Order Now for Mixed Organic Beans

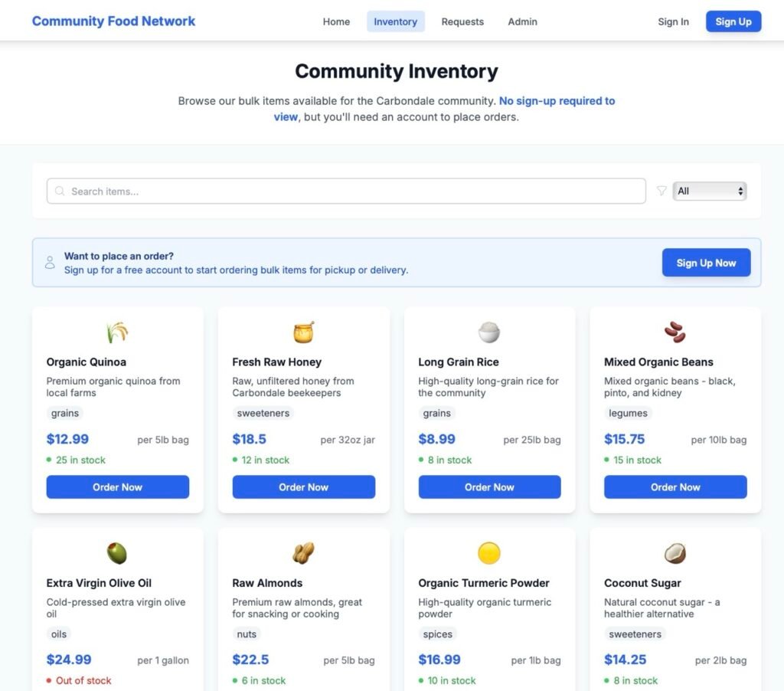[675, 487]
